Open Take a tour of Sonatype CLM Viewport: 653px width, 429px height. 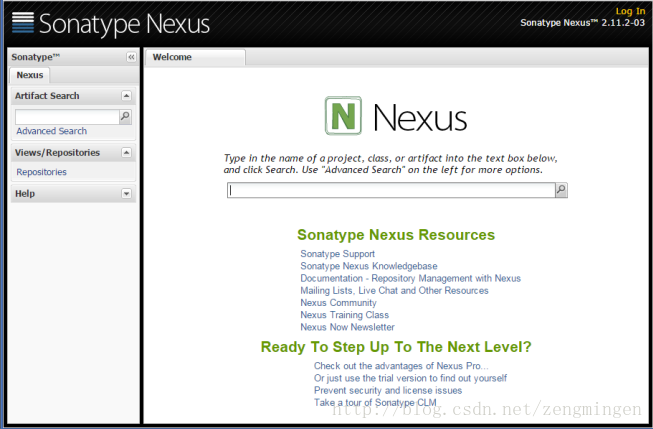375,402
